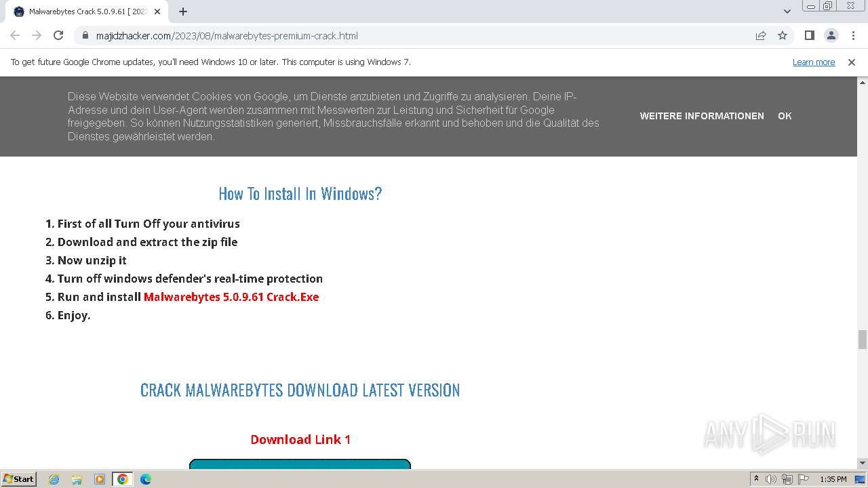Open volume speaker tray icon

tap(771, 479)
